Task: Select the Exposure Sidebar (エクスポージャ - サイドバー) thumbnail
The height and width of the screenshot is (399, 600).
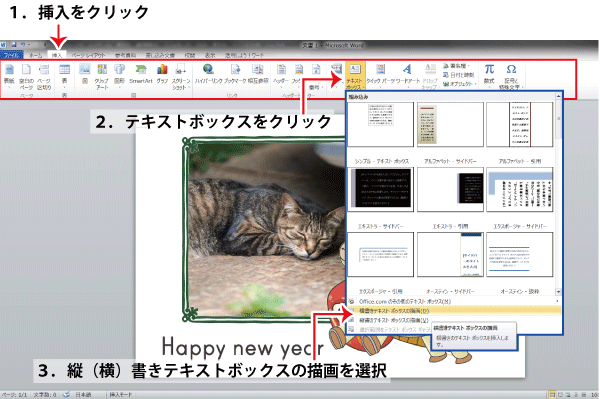Action: pyautogui.click(x=520, y=189)
